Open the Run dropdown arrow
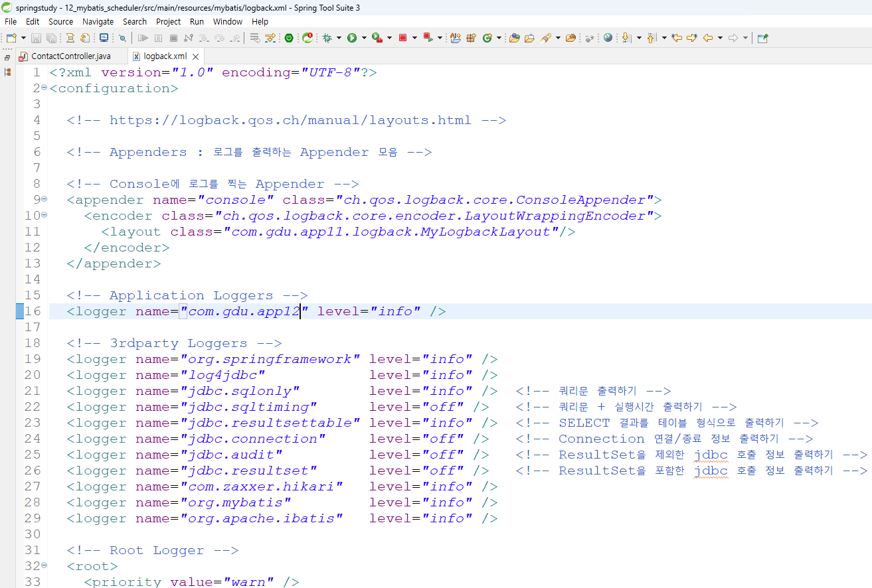872x588 pixels. point(364,38)
